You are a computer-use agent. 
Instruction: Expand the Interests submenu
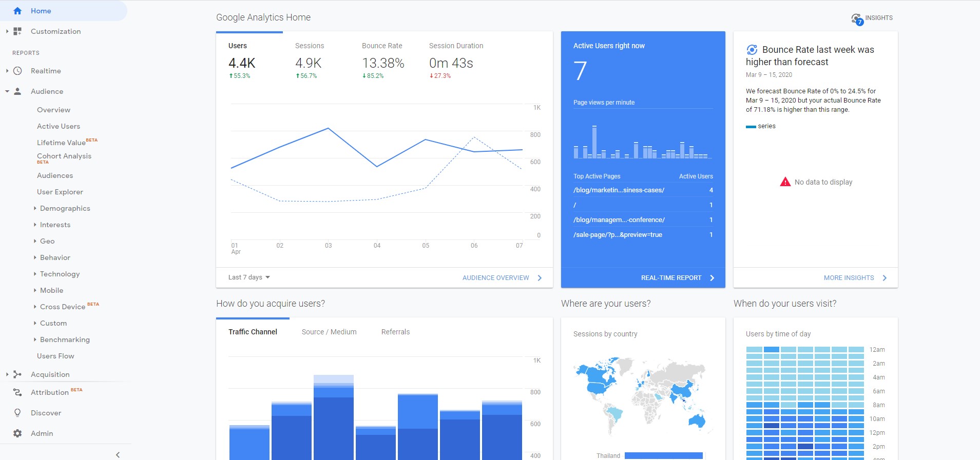(35, 225)
